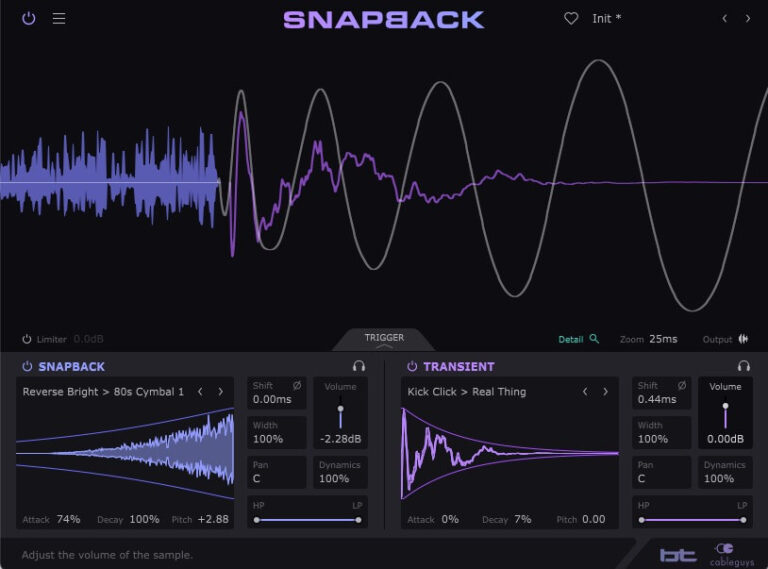The image size is (768, 569).
Task: Invert phase in Snapback Shift box
Action: tap(296, 385)
